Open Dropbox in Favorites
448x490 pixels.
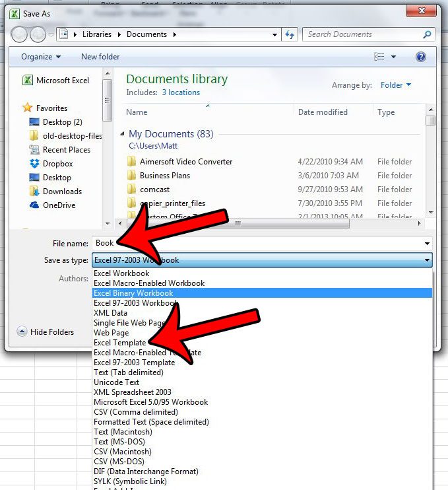pos(57,164)
